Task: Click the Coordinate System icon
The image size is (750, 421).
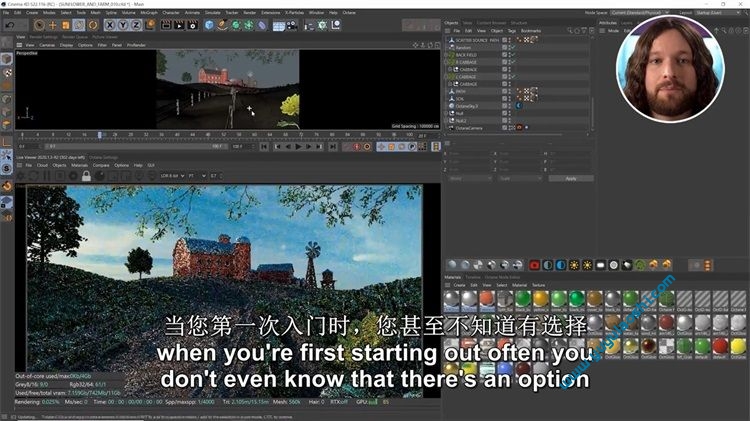Action: (150, 25)
